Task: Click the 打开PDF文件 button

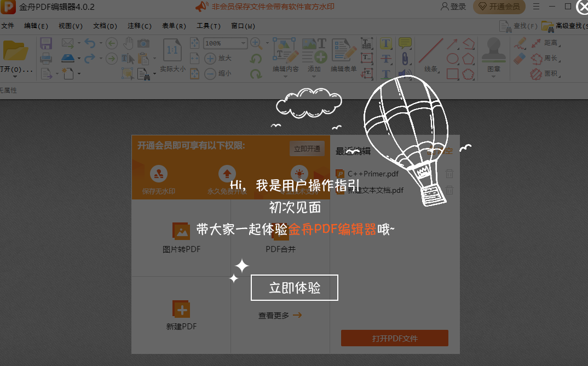Action: (395, 338)
